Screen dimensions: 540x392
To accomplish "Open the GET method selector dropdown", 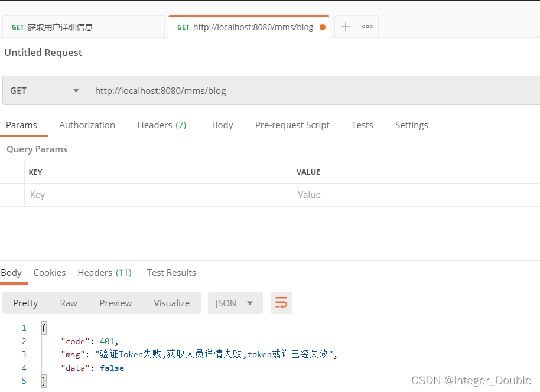I will 44,90.
